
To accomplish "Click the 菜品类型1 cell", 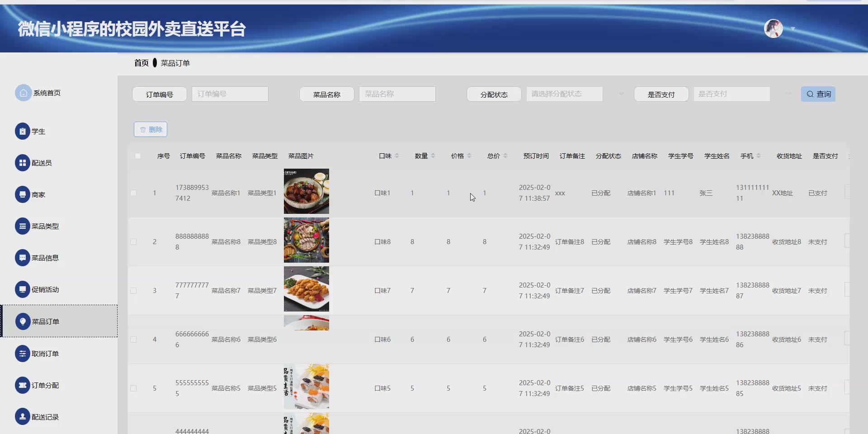I will (262, 193).
